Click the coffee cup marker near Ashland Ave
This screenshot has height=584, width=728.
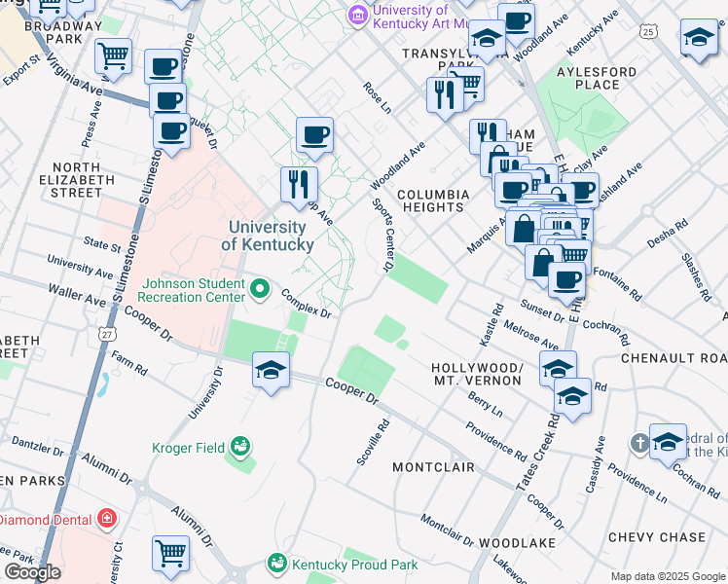coord(581,191)
